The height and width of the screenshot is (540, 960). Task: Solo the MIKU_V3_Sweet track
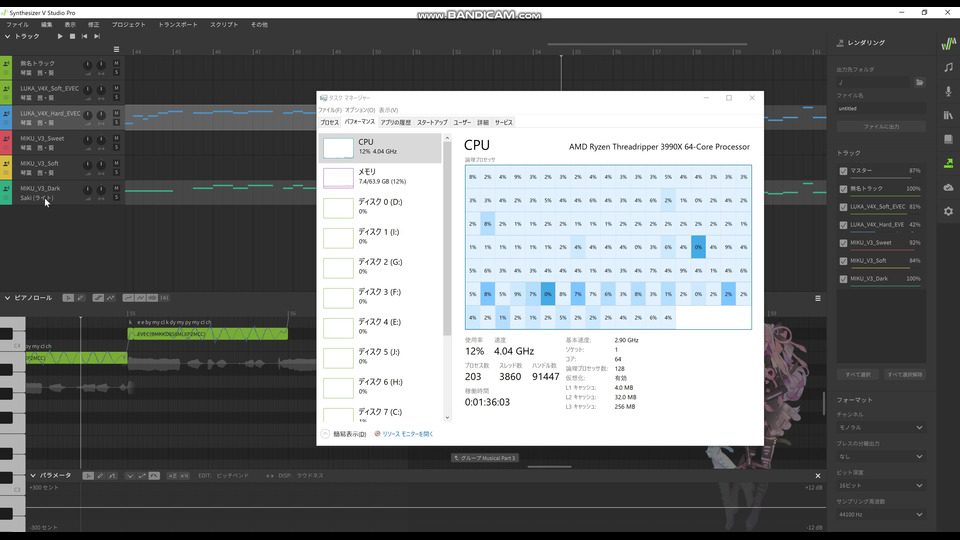pyautogui.click(x=116, y=147)
